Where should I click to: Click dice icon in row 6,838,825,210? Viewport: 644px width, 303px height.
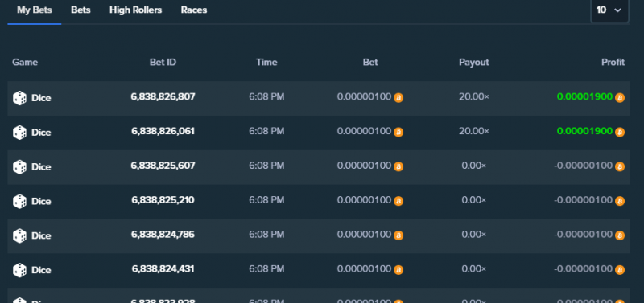[19, 202]
